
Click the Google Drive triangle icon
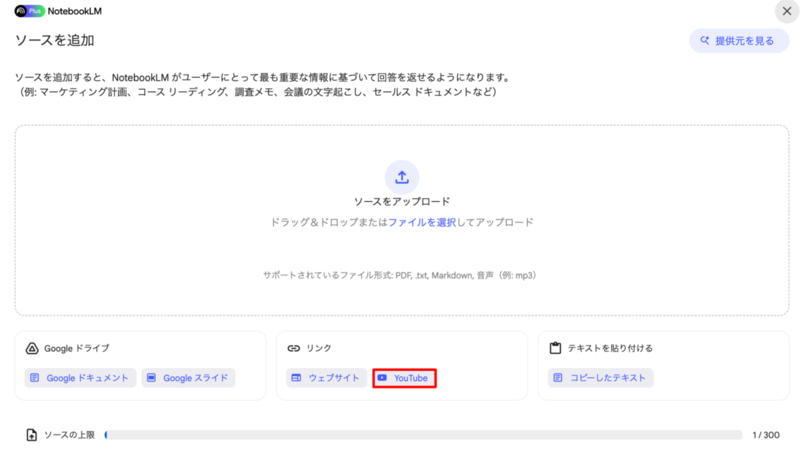32,348
